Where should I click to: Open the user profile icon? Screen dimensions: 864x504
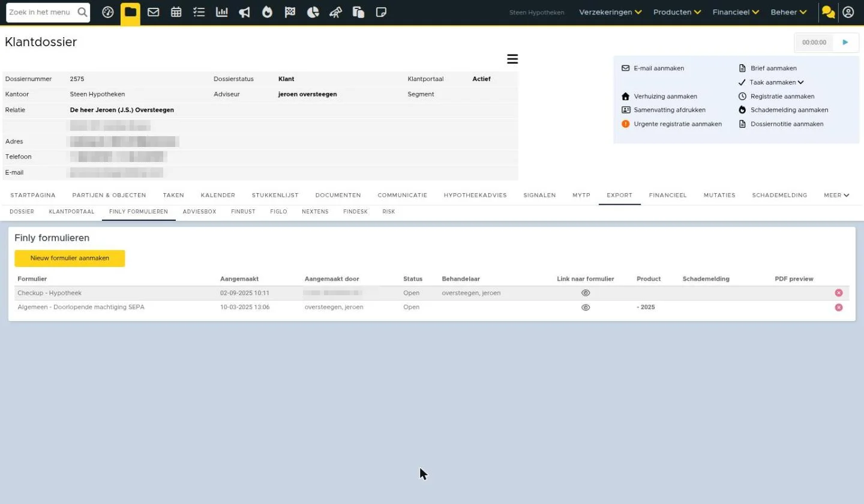(x=848, y=12)
